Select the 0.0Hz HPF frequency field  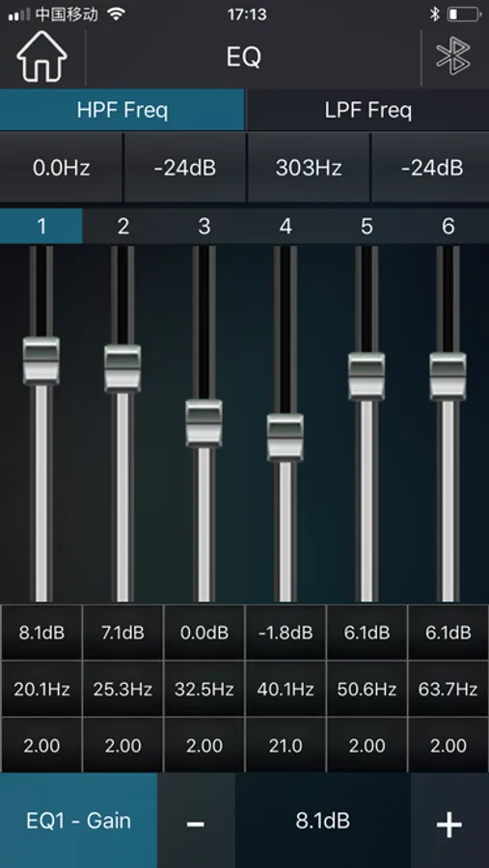pyautogui.click(x=61, y=168)
